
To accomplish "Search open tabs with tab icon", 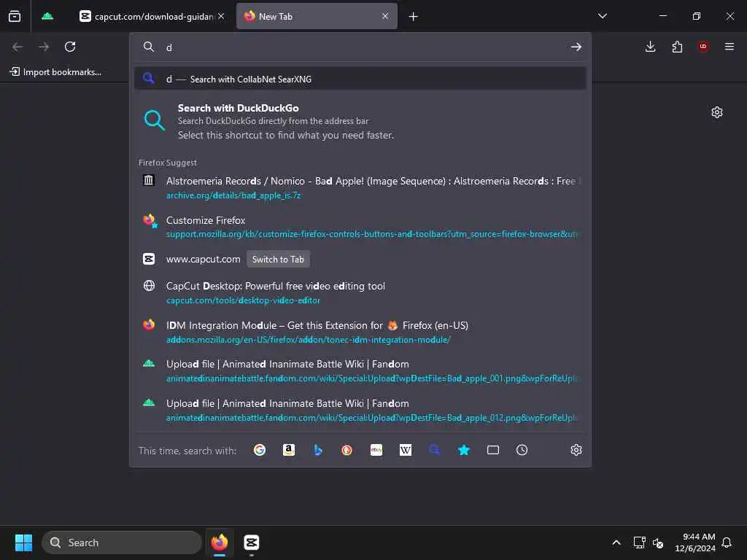I will coord(493,450).
